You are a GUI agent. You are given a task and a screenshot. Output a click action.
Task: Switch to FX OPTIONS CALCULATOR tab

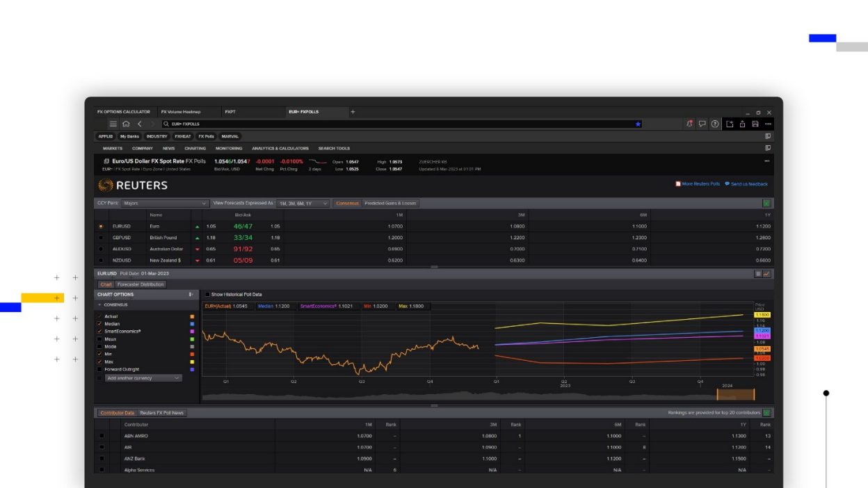pyautogui.click(x=124, y=112)
